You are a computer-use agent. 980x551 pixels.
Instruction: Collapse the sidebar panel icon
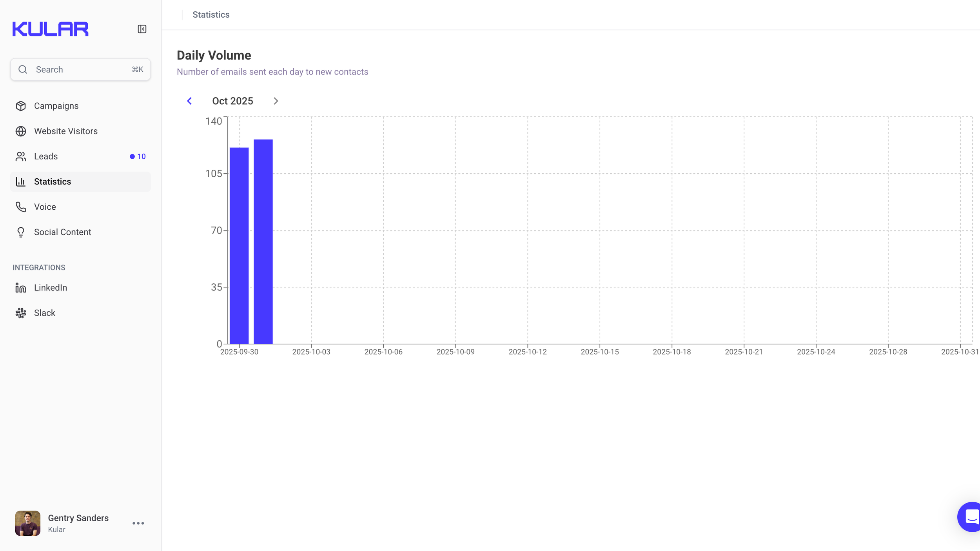(142, 29)
